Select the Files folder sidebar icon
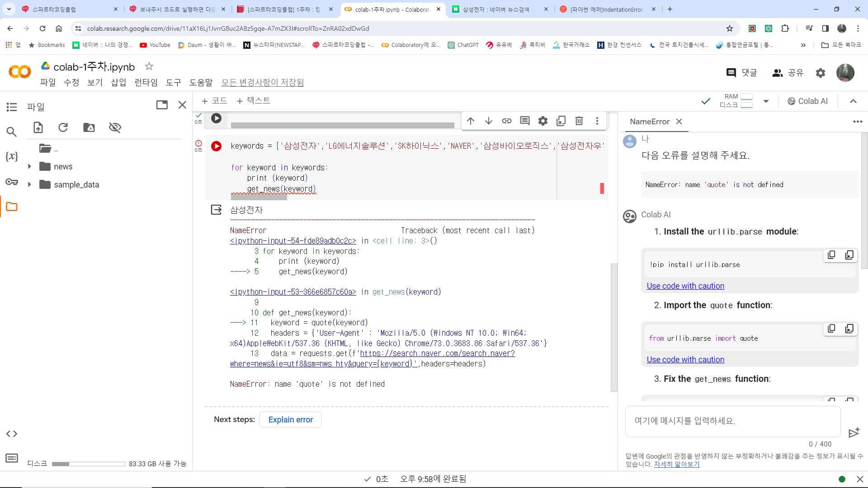The width and height of the screenshot is (868, 488). 12,206
